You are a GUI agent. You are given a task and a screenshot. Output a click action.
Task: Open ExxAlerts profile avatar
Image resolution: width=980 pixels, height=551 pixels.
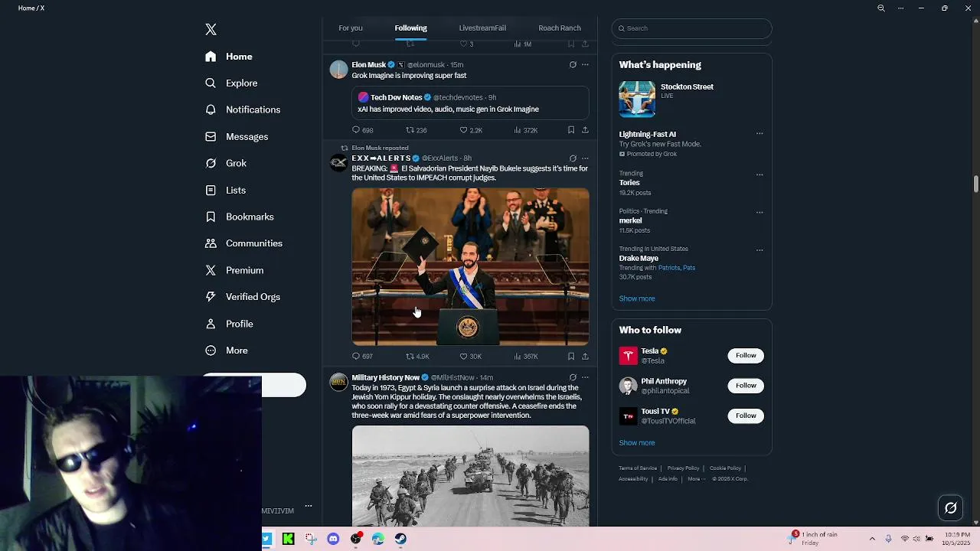point(338,163)
